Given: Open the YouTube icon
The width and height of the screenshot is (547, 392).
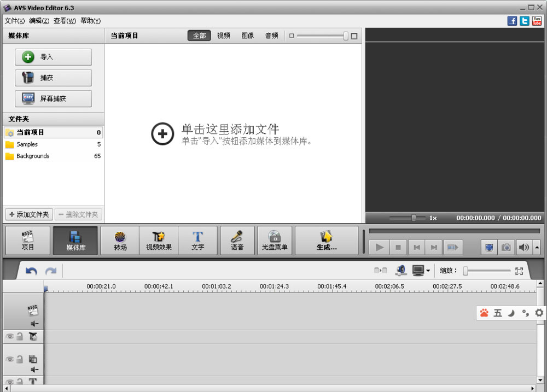Looking at the screenshot, I should (x=537, y=21).
